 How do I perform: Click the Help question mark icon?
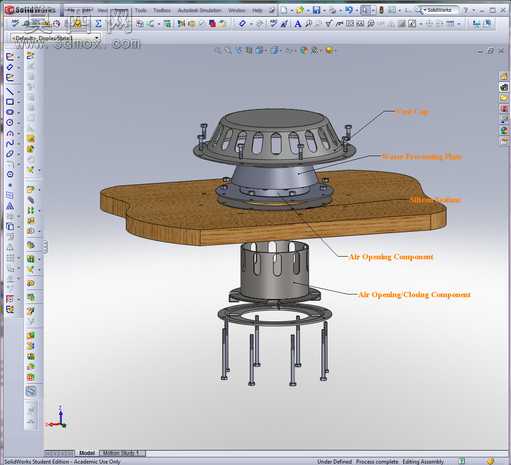[466, 11]
